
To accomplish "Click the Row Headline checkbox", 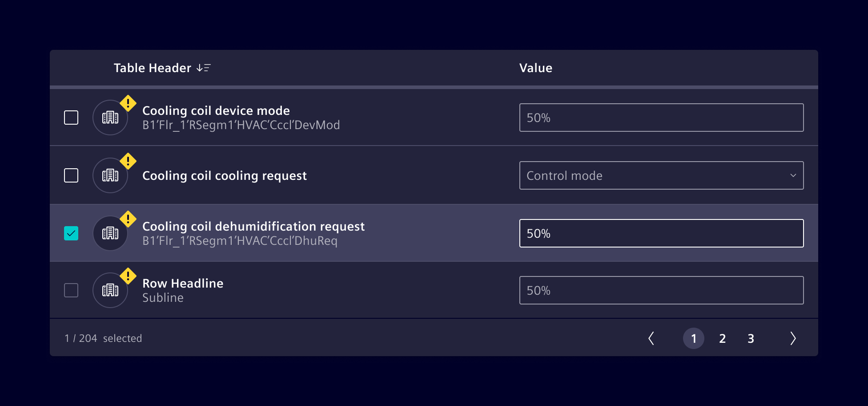I will pos(71,290).
